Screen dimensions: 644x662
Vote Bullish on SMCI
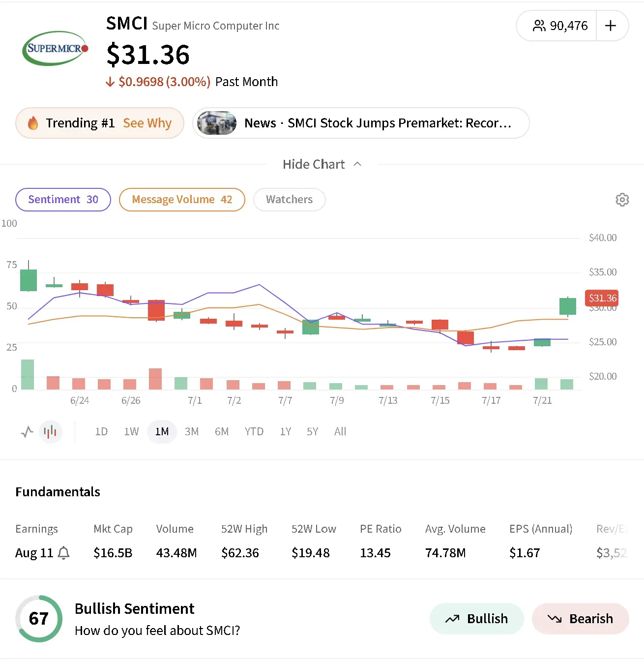click(x=476, y=619)
